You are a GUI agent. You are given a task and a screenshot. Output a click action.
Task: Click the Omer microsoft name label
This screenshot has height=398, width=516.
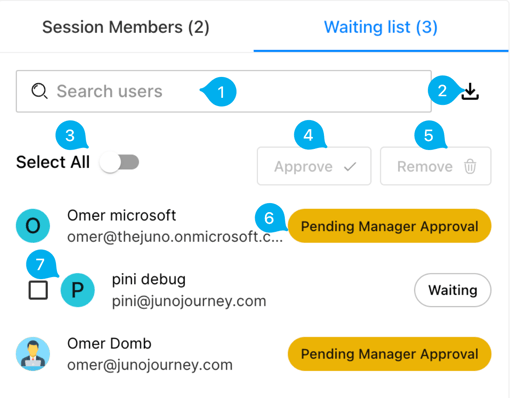121,215
